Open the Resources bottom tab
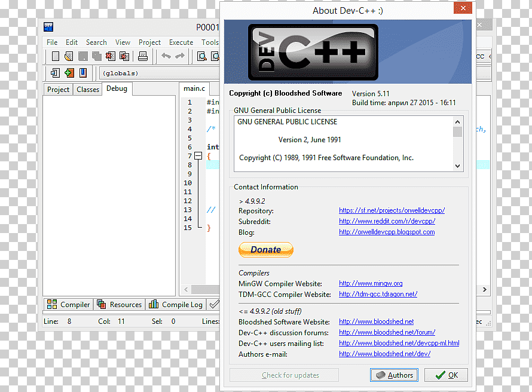 (120, 305)
